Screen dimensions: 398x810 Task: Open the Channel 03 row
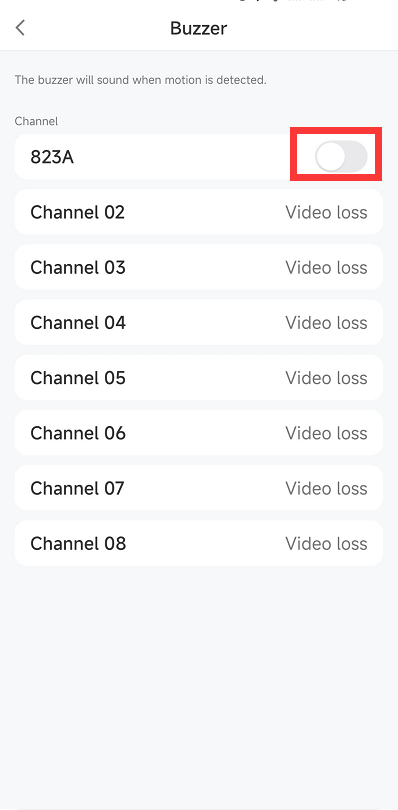pos(198,267)
